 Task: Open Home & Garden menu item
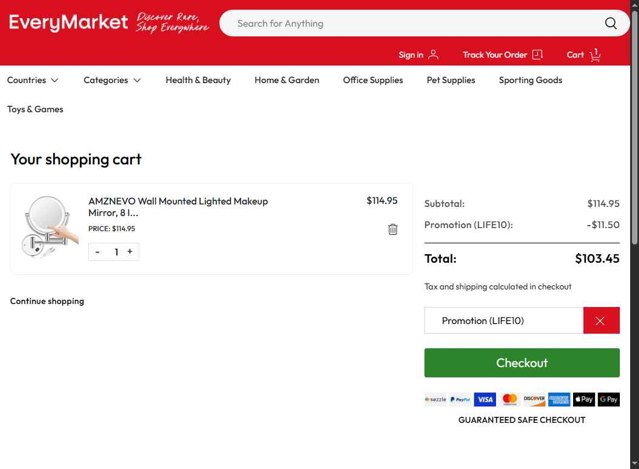[287, 80]
